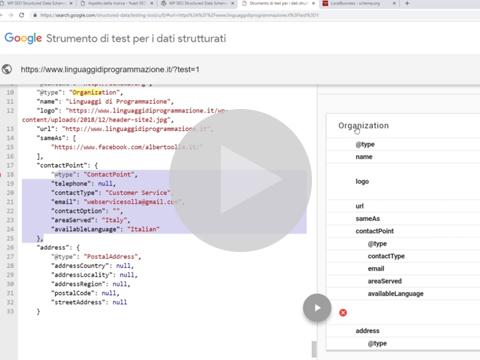Click the "addressRegion": null code line
This screenshot has width=480, height=360.
coord(91,284)
